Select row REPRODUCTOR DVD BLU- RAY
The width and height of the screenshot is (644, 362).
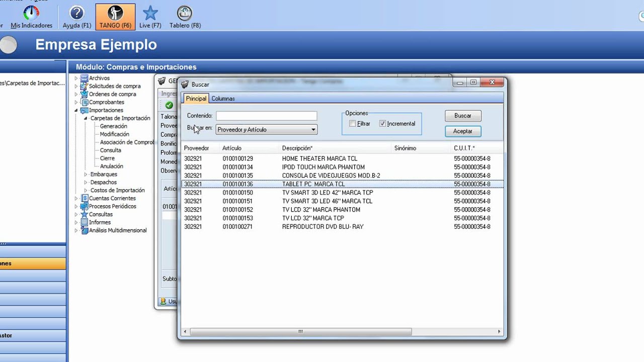[x=342, y=227]
